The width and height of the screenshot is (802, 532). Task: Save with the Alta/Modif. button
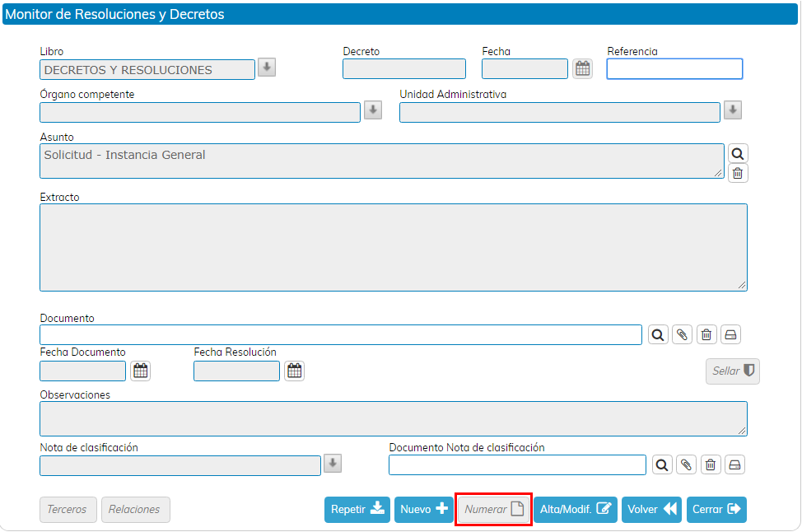pyautogui.click(x=576, y=510)
